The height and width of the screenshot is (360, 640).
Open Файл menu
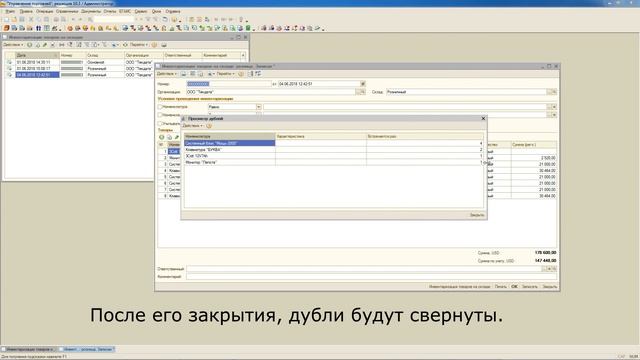pos(10,11)
